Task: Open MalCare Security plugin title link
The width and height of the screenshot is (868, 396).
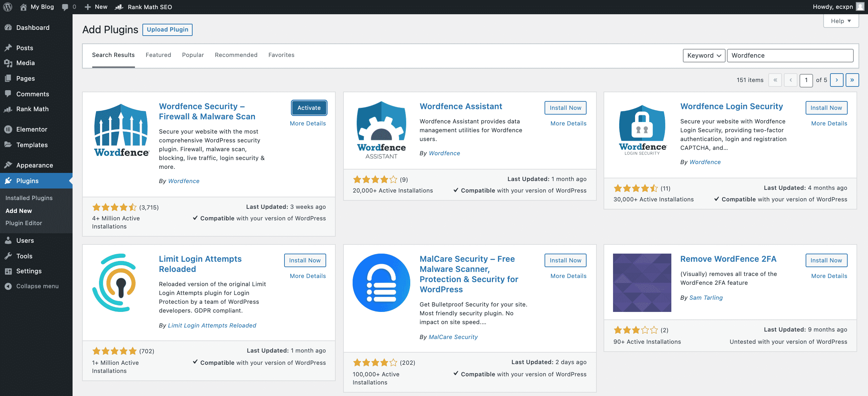Action: click(469, 274)
